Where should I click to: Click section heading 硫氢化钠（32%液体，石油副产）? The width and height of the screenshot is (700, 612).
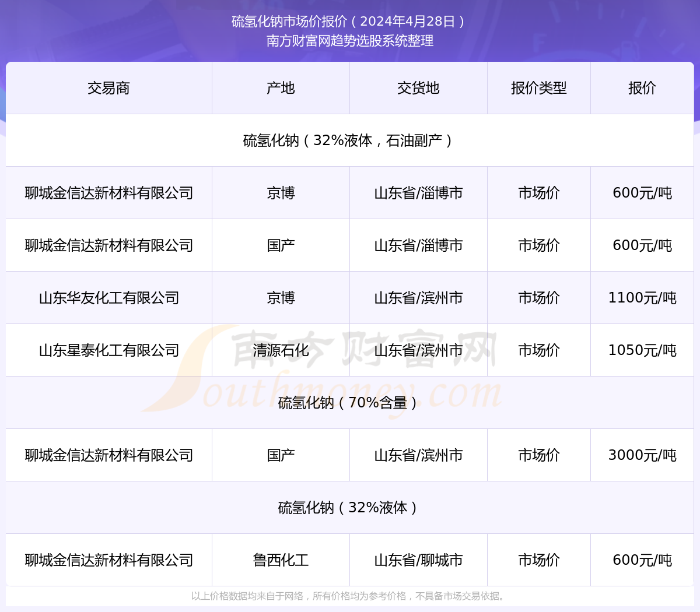click(x=349, y=140)
